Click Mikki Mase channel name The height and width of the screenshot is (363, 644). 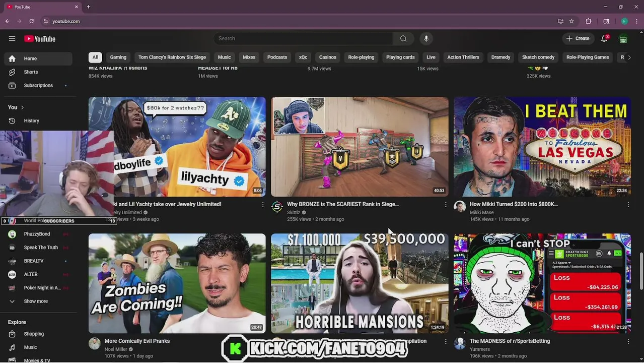(x=482, y=213)
